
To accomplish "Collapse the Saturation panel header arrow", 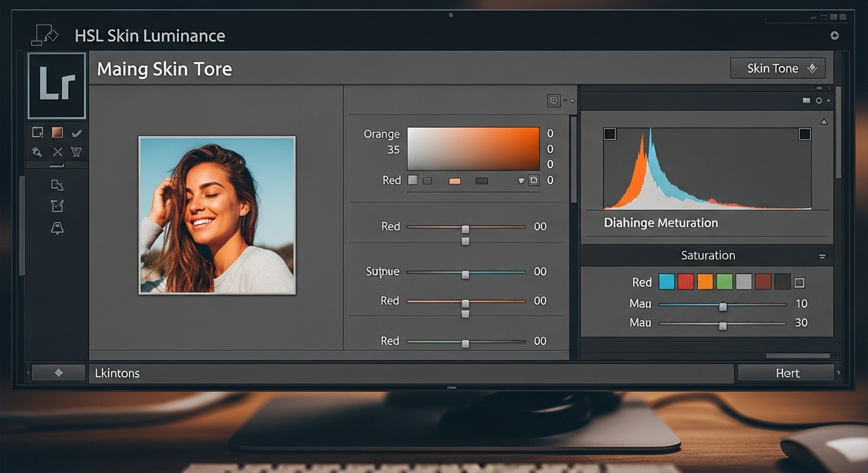I will pyautogui.click(x=822, y=256).
